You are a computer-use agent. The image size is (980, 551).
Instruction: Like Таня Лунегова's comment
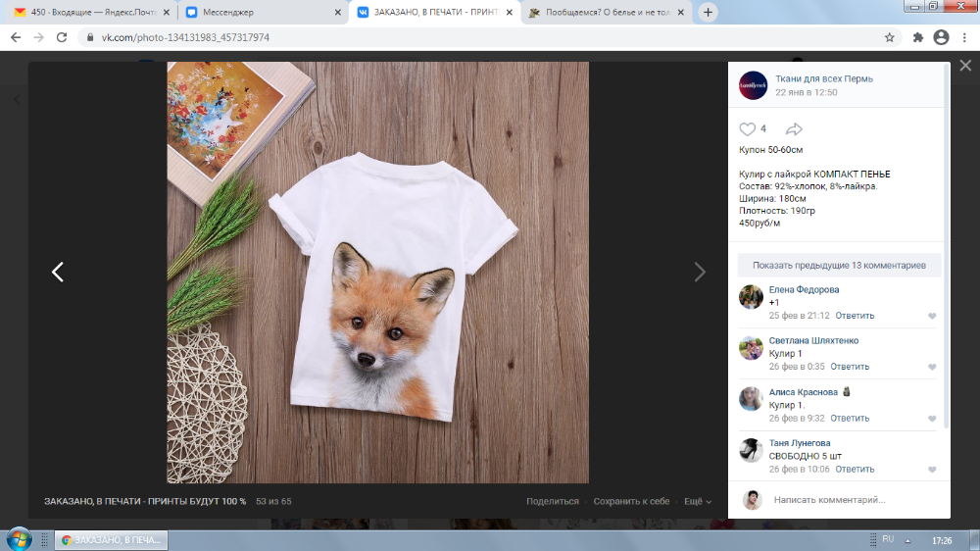(x=932, y=470)
